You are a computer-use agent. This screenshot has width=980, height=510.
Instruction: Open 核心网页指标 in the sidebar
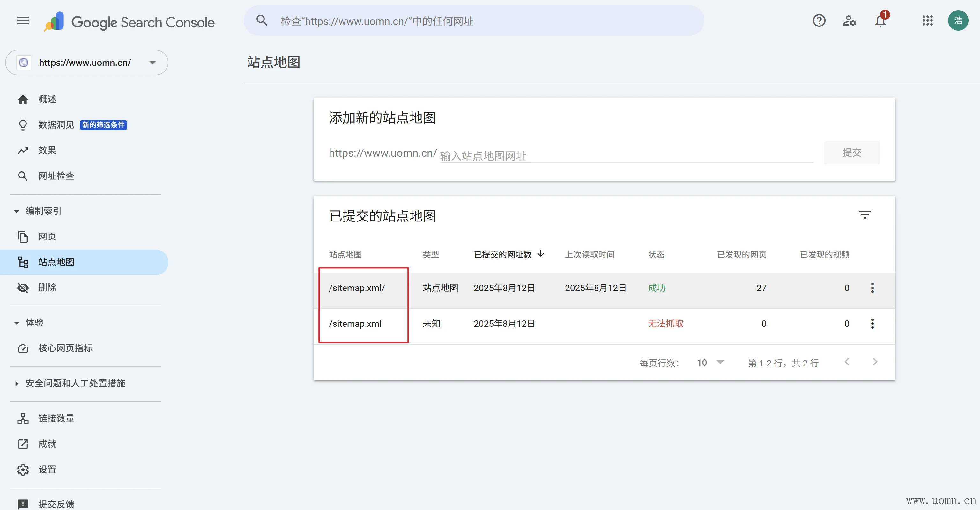pyautogui.click(x=65, y=348)
